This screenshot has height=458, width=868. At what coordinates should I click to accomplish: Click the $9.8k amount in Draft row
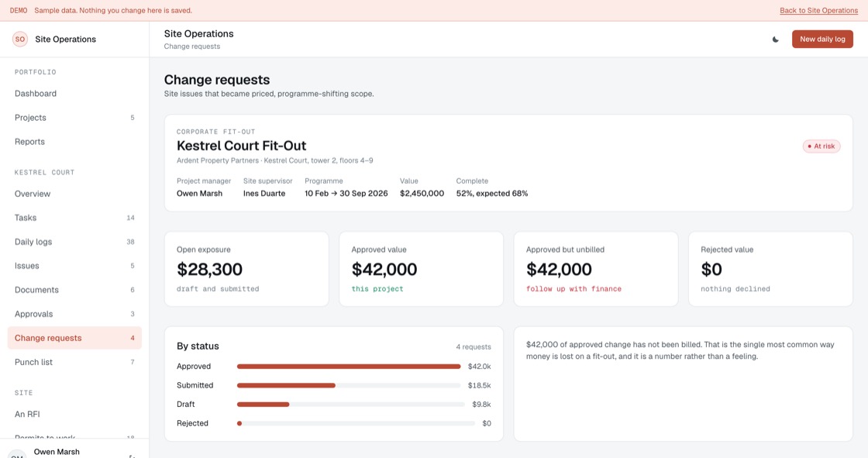(481, 405)
